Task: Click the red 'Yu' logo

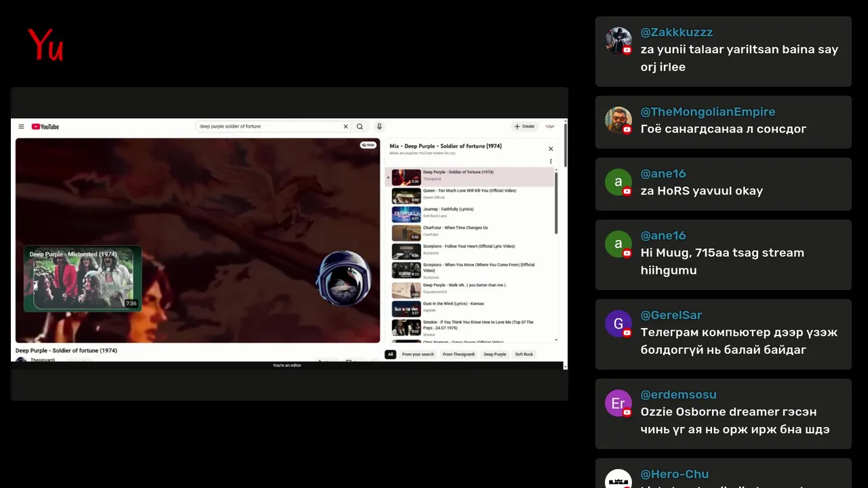Action: pyautogui.click(x=45, y=45)
